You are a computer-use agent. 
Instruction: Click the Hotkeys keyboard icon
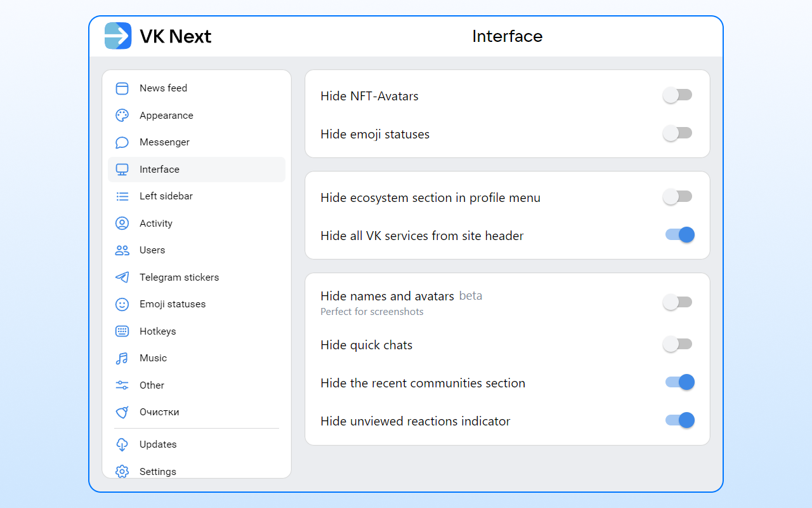122,331
